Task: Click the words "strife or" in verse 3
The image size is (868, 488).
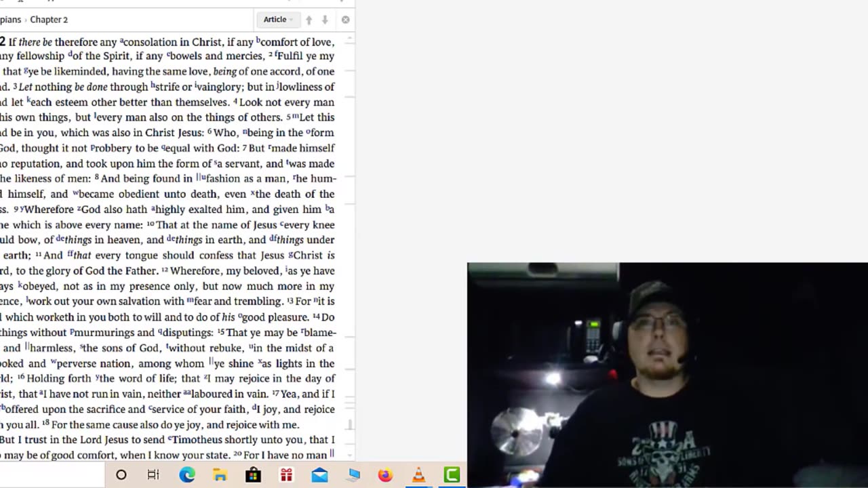Action: (174, 87)
